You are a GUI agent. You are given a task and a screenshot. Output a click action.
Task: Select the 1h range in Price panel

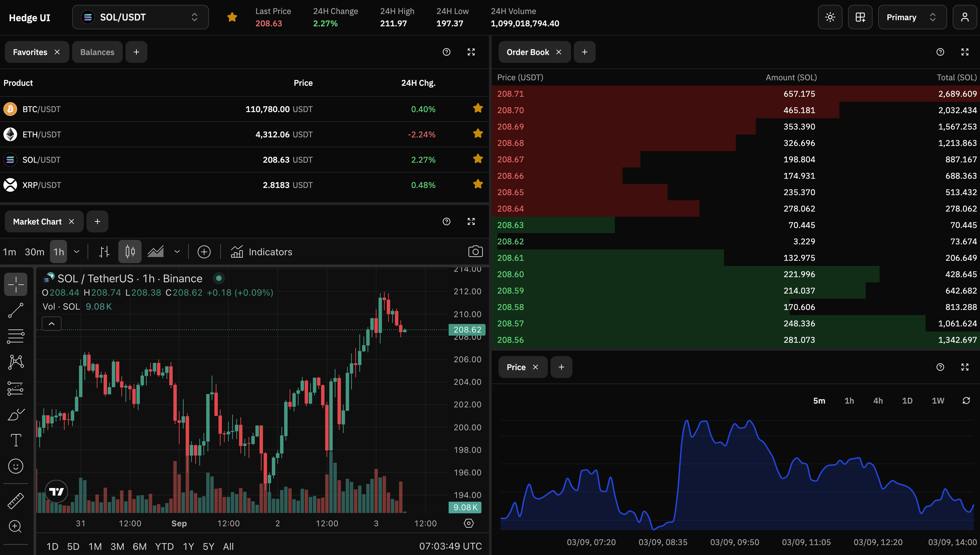(849, 401)
